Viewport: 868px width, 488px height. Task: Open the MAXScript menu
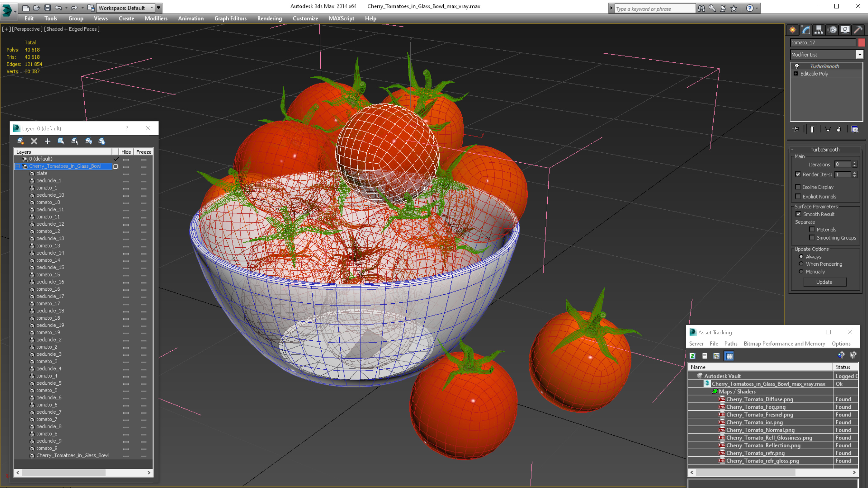click(x=341, y=18)
